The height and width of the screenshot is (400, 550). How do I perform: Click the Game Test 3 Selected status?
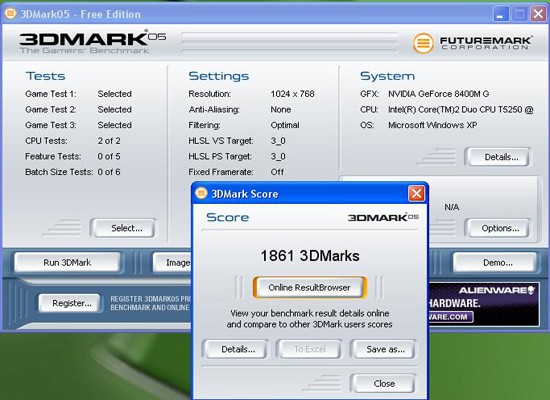[115, 125]
